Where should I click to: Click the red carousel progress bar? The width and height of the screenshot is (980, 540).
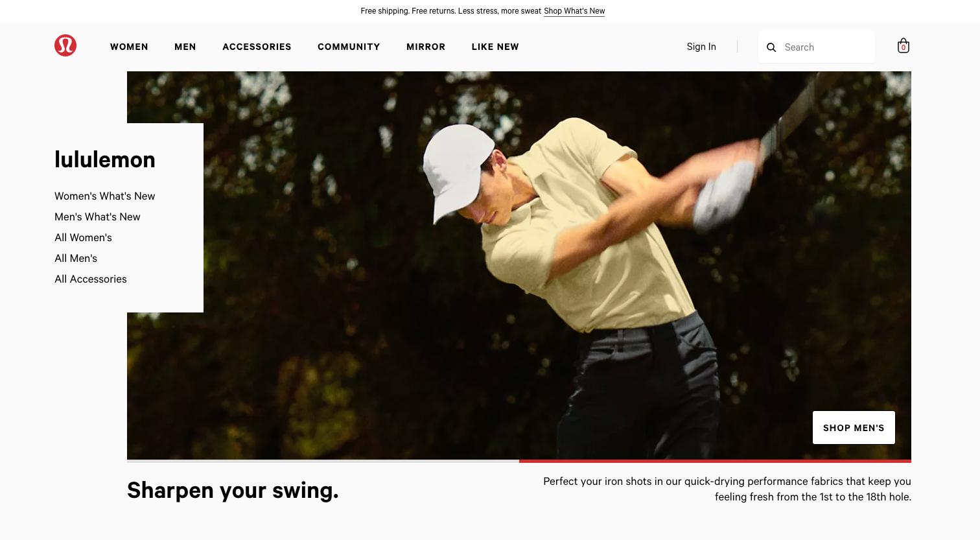coord(715,461)
